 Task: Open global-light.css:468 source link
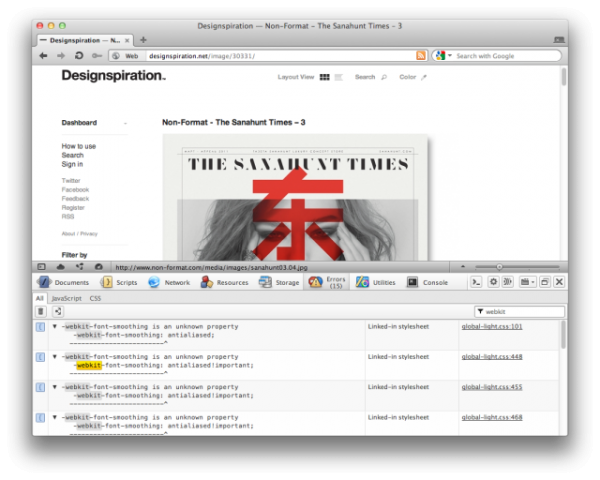tap(492, 417)
